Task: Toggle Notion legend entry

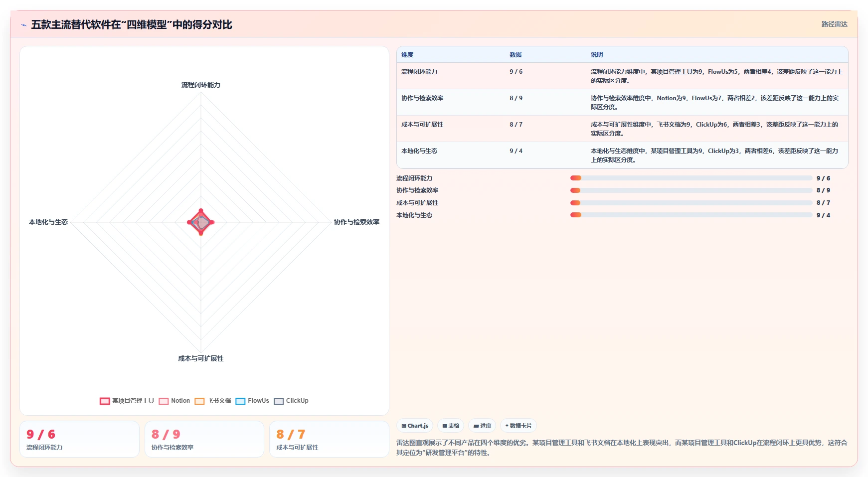Action: (x=174, y=401)
